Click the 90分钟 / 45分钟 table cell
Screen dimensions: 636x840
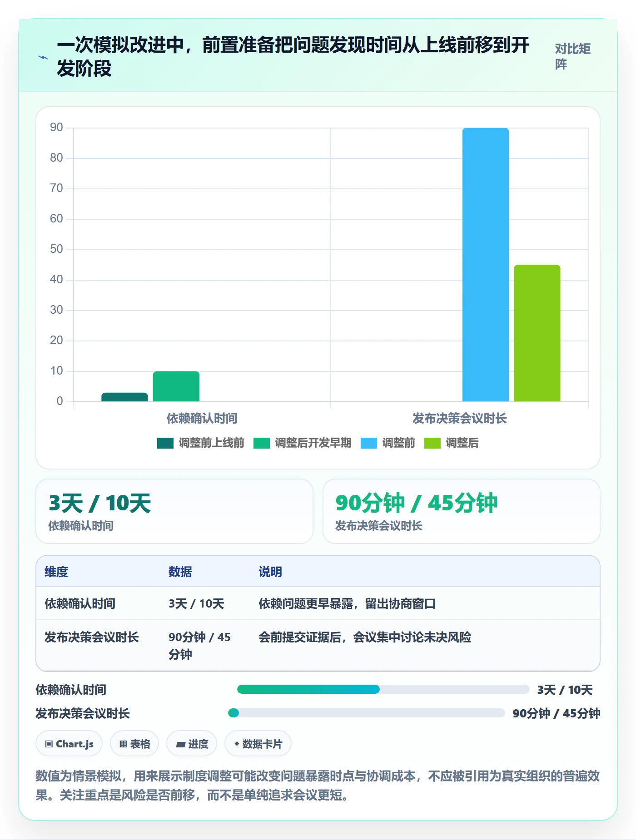click(199, 645)
